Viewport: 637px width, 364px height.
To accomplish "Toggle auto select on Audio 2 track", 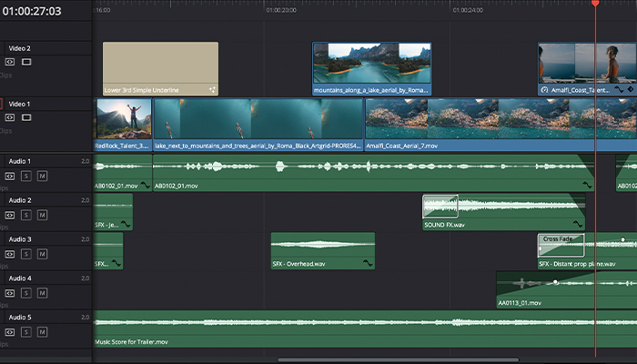I will (10, 215).
